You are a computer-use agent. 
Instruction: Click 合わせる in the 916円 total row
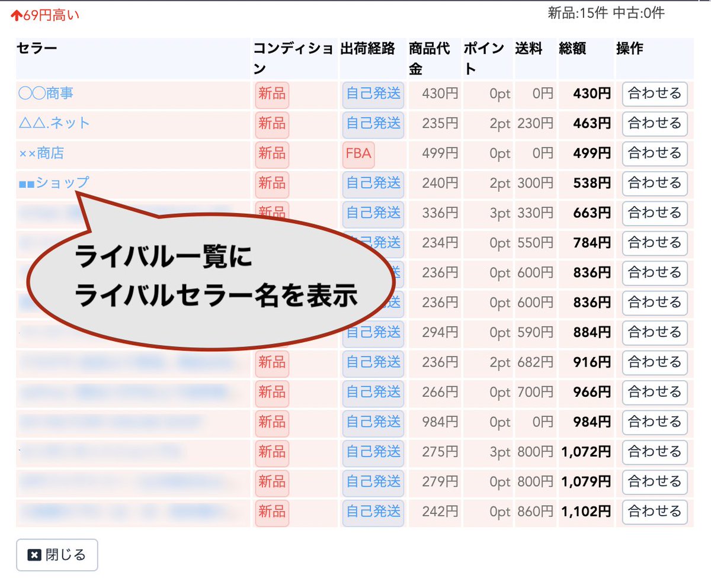tap(655, 362)
